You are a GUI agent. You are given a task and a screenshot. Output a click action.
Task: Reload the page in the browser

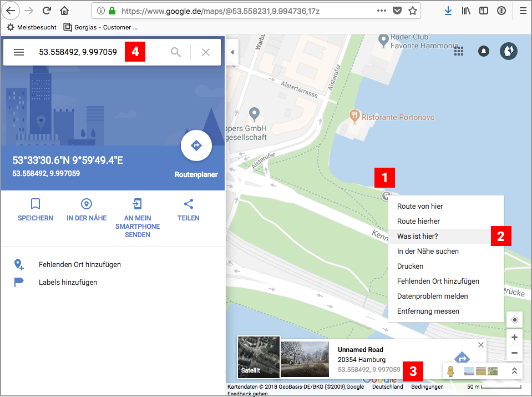(47, 11)
